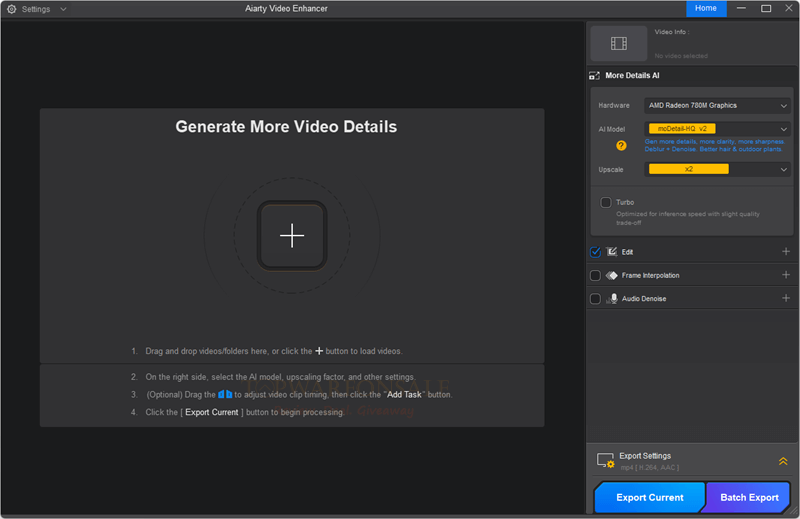Image resolution: width=800 pixels, height=519 pixels.
Task: Click the Settings gear icon
Action: click(x=11, y=9)
